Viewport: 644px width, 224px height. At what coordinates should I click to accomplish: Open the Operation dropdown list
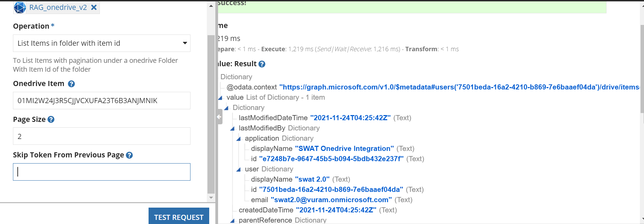[x=102, y=43]
